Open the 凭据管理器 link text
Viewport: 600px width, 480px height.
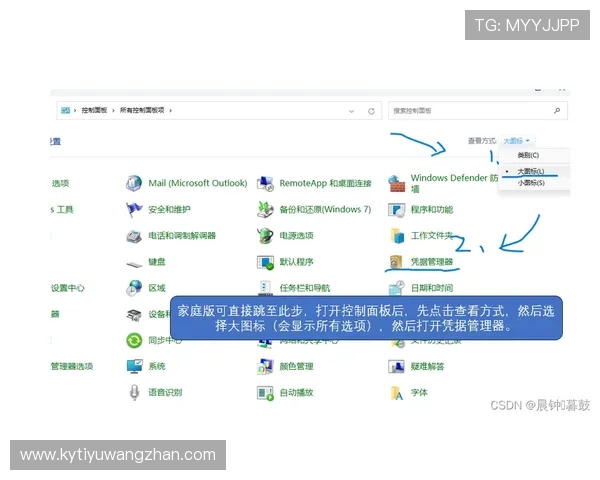click(432, 262)
